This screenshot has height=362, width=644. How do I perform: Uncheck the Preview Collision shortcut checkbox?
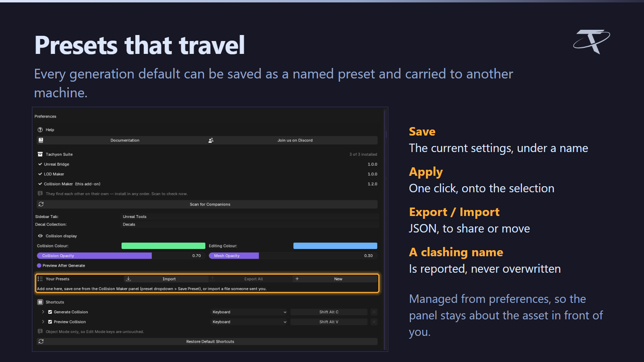[x=50, y=322]
